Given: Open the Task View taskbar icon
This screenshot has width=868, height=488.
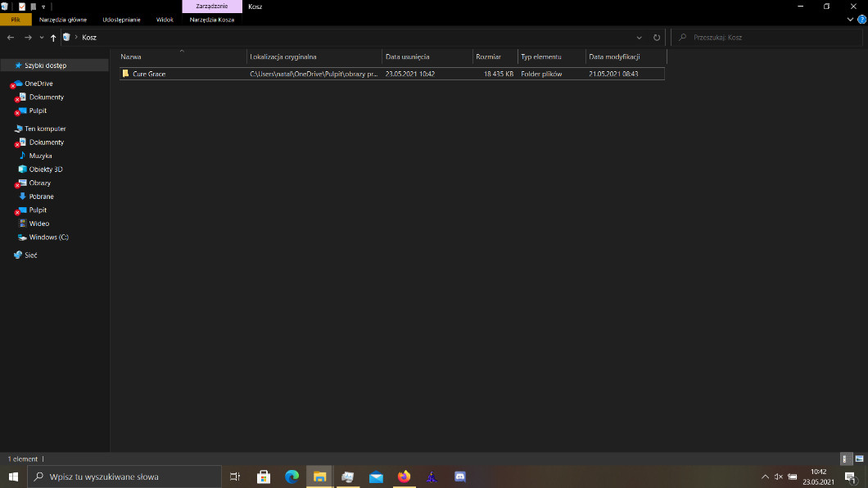Looking at the screenshot, I should coord(235,477).
